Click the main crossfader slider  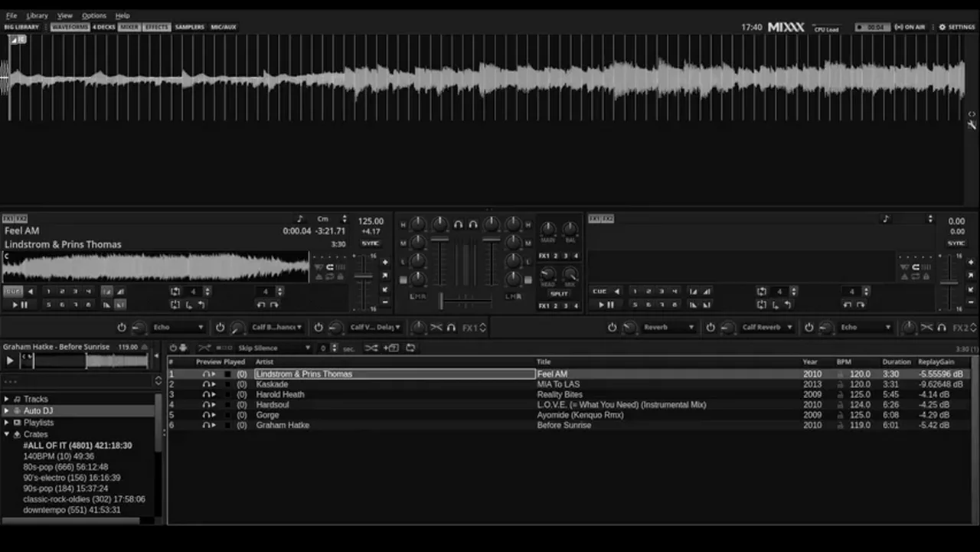tap(465, 300)
